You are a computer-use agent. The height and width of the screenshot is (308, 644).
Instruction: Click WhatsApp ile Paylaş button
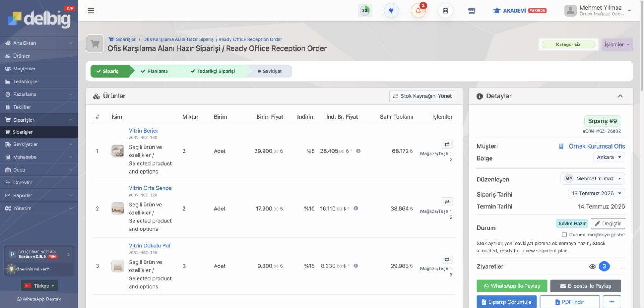512,286
